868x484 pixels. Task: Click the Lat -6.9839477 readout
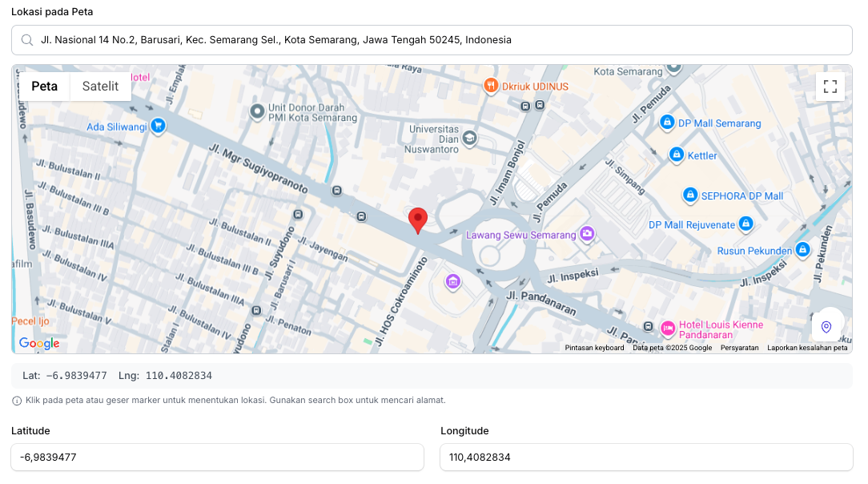point(65,376)
